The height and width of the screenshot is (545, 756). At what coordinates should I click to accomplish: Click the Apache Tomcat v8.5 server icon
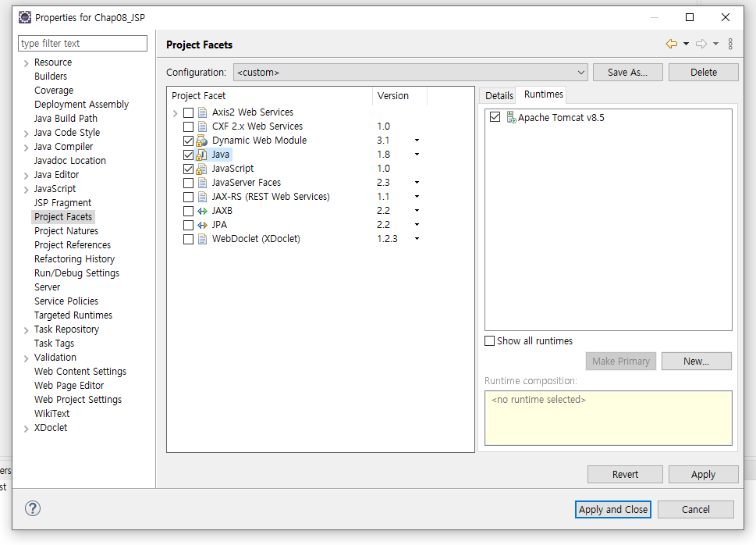click(511, 117)
